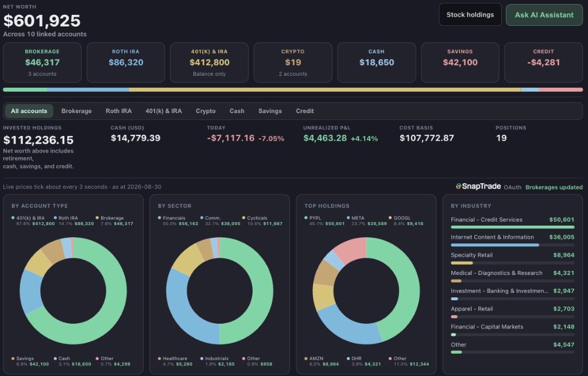Open the Crypto tab
The image size is (588, 376).
click(206, 111)
